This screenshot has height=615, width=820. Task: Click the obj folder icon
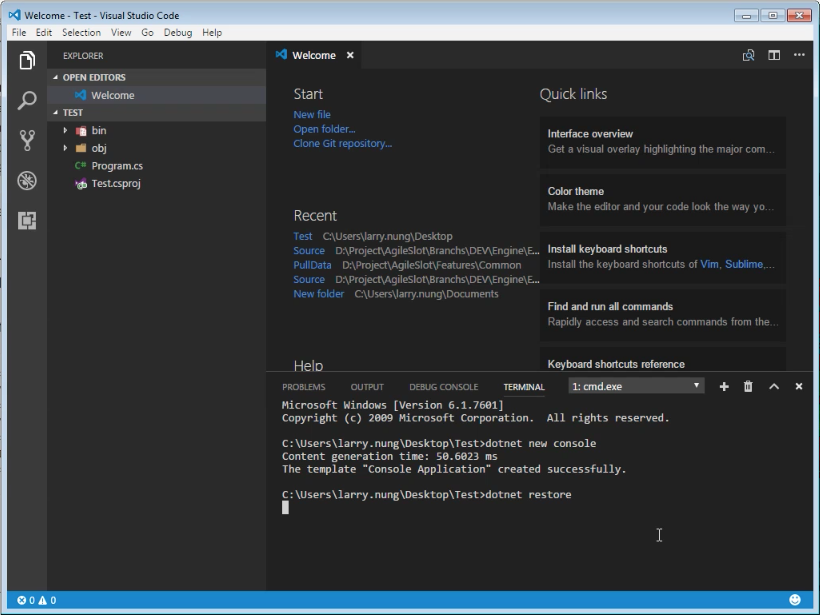tap(81, 148)
